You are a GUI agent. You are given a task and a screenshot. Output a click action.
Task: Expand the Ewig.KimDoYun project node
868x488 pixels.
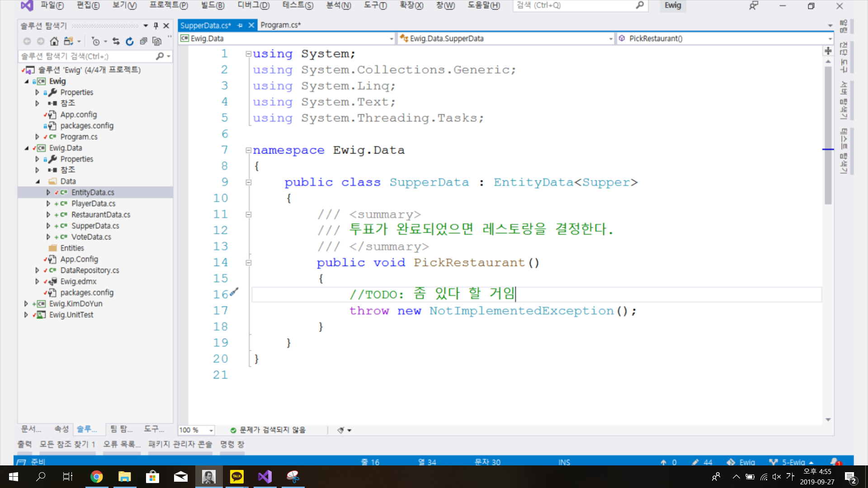click(26, 304)
